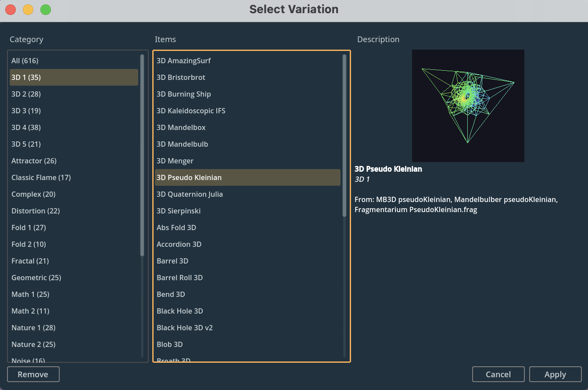
Task: Select the highlighted 3D Pseudo Kleinian item
Action: (247, 177)
